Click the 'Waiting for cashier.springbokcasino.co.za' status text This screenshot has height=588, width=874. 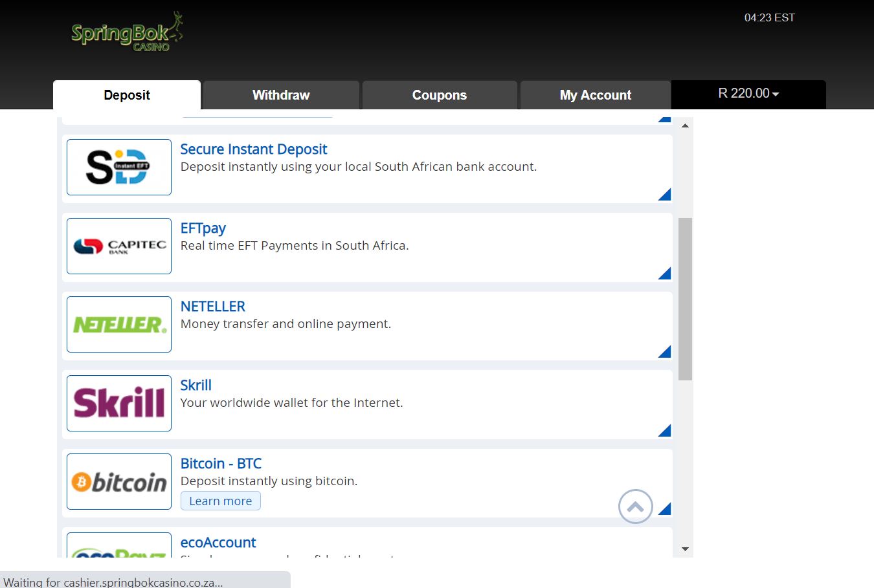pyautogui.click(x=113, y=582)
